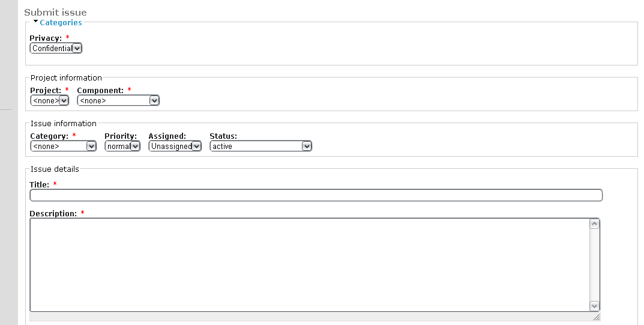The image size is (644, 325).
Task: Click the Title field label
Action: pos(39,184)
